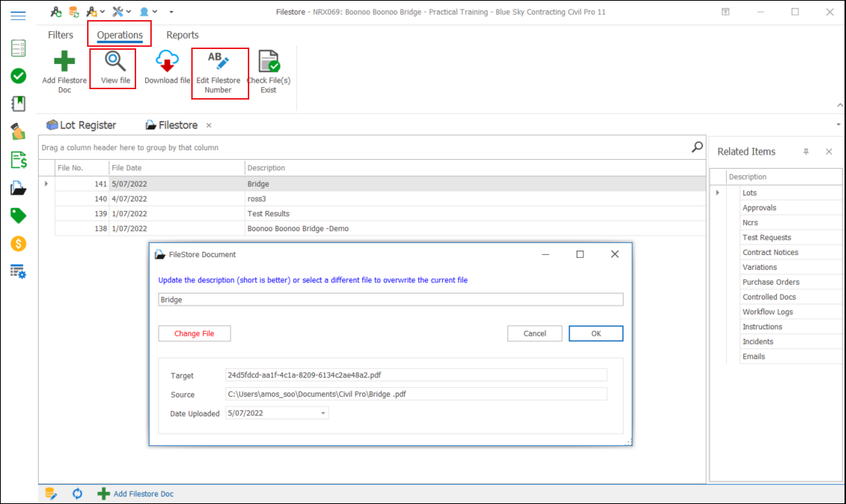Select Edit Filestore Number tool
846x504 pixels.
pyautogui.click(x=218, y=62)
